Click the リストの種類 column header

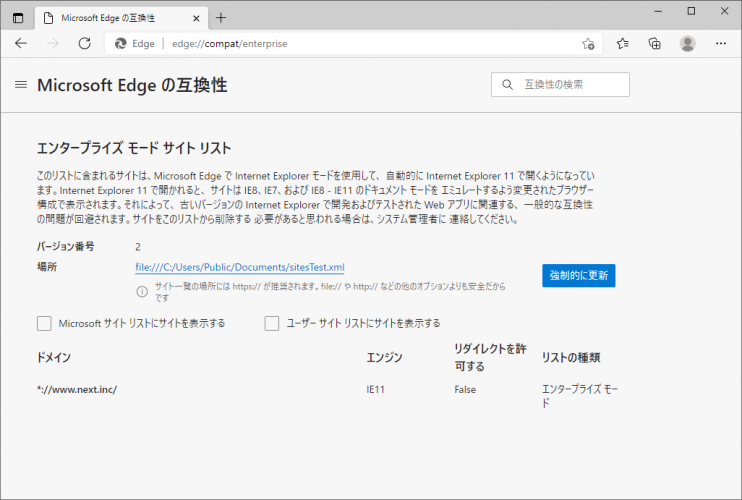point(571,358)
